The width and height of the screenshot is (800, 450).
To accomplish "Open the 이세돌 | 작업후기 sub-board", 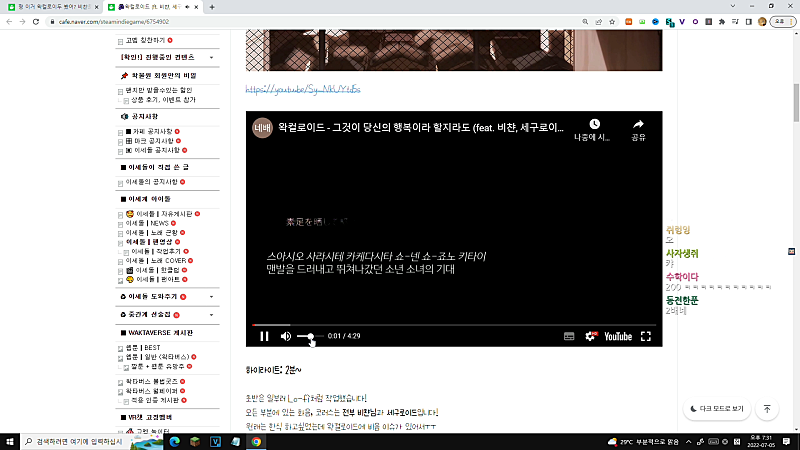I will click(156, 252).
